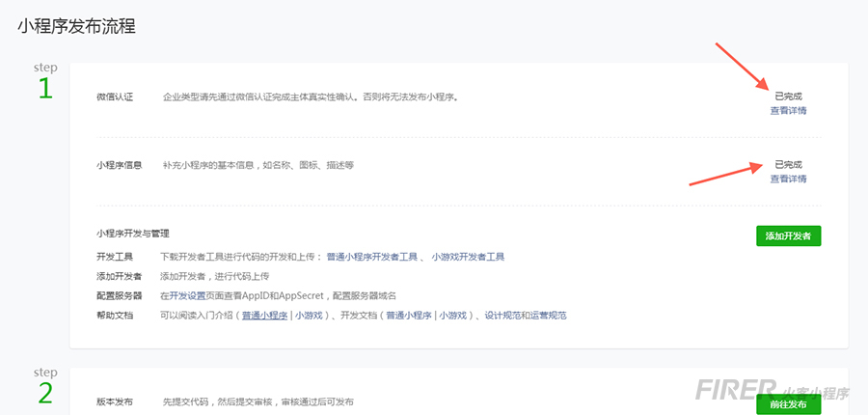Click the 配置服务器 row label

[x=119, y=295]
